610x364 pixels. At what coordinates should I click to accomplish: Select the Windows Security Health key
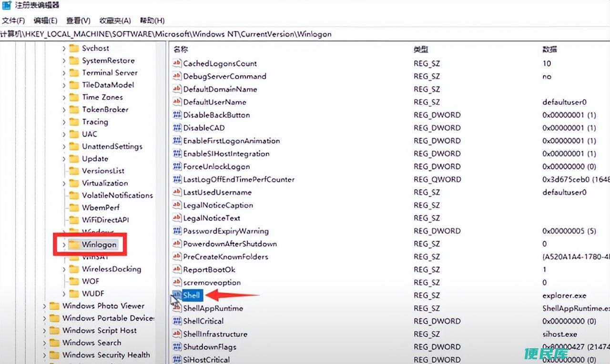click(106, 355)
